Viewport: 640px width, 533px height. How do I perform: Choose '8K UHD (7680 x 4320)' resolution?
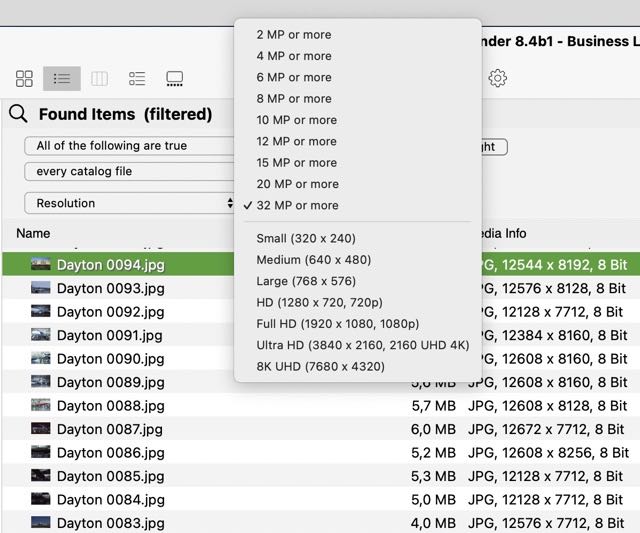pyautogui.click(x=320, y=367)
